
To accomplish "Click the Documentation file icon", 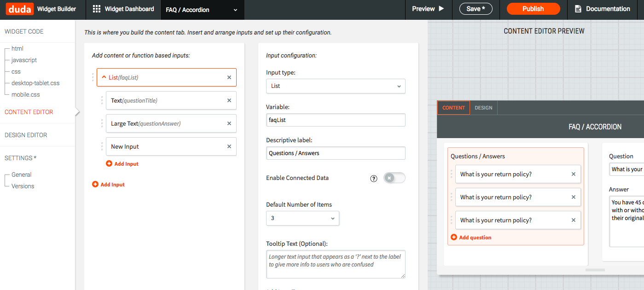I will tap(578, 9).
